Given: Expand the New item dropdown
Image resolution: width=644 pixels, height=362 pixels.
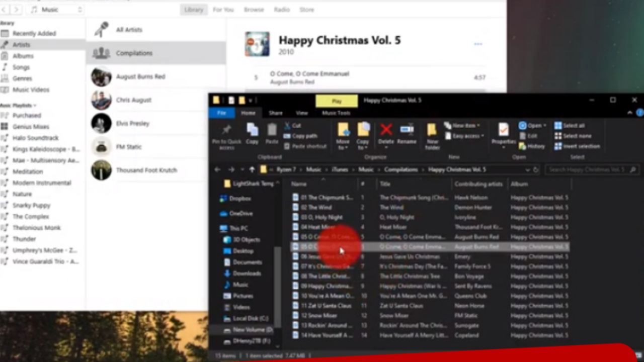Looking at the screenshot, I should (x=462, y=126).
